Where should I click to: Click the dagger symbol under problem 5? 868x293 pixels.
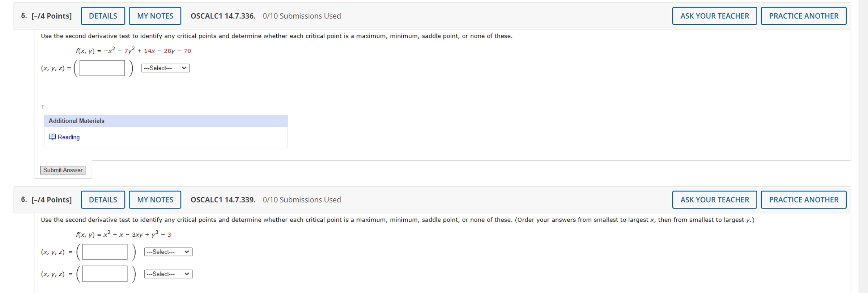pyautogui.click(x=43, y=107)
